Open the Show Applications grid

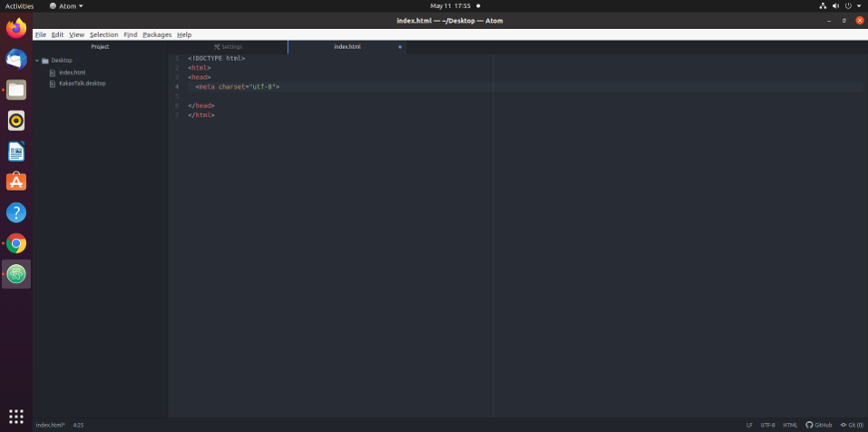click(x=16, y=416)
